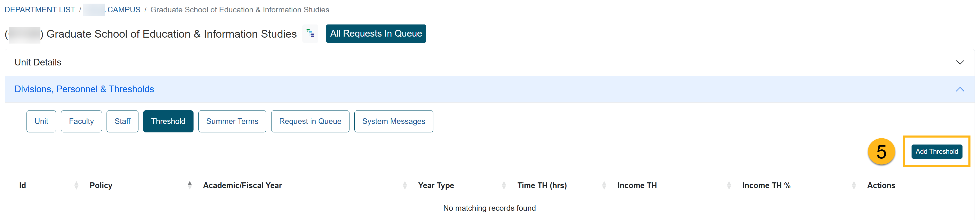Sort by Year Type arrows
The image size is (980, 220).
click(504, 185)
